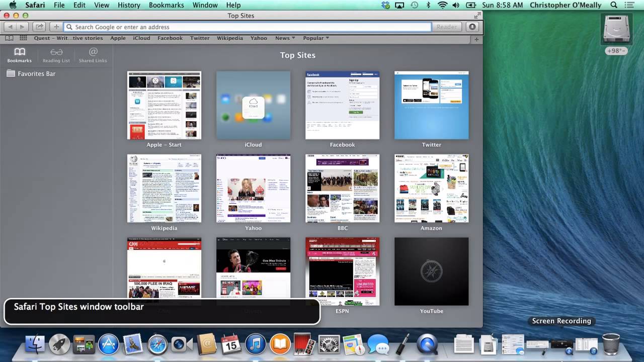This screenshot has height=362, width=644.
Task: Open the Window menu
Action: (205, 5)
